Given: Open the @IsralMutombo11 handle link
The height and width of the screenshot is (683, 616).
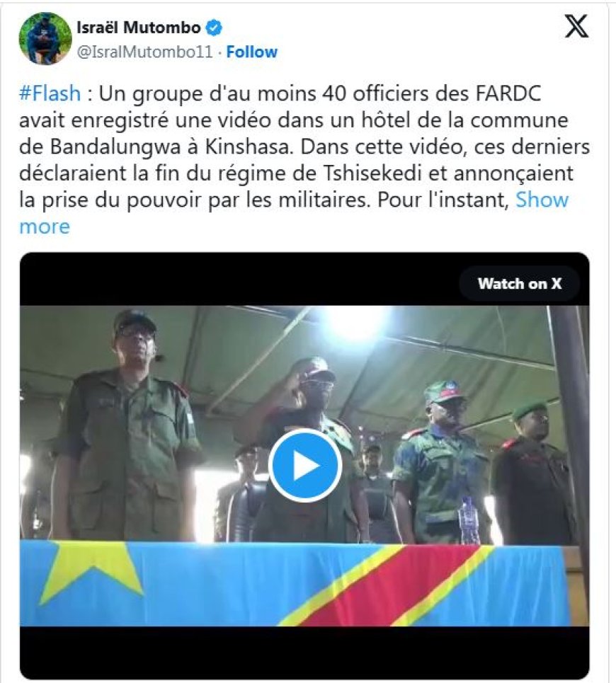Looking at the screenshot, I should pos(144,52).
